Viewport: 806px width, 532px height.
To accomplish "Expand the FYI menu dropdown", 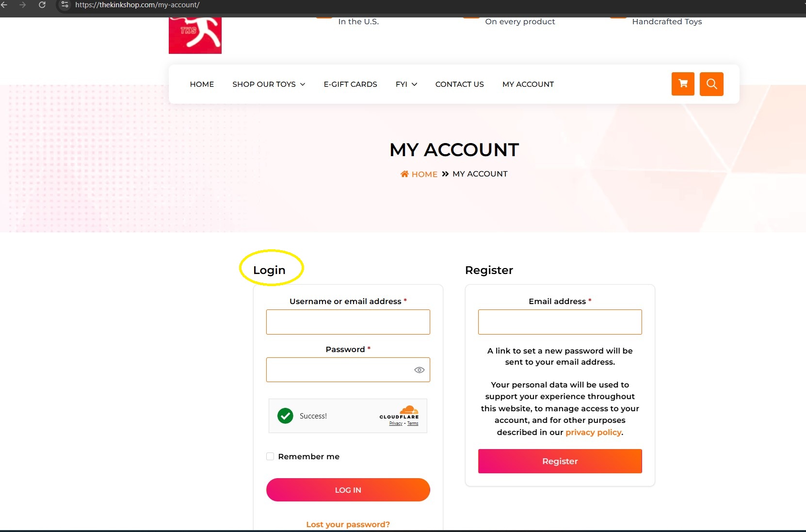I will 406,84.
